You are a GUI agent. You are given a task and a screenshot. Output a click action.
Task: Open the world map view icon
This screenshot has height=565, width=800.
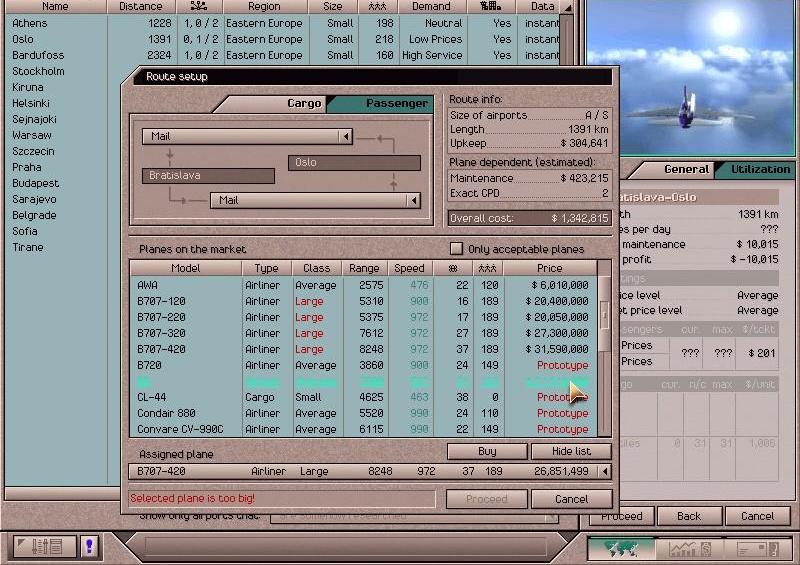point(621,547)
